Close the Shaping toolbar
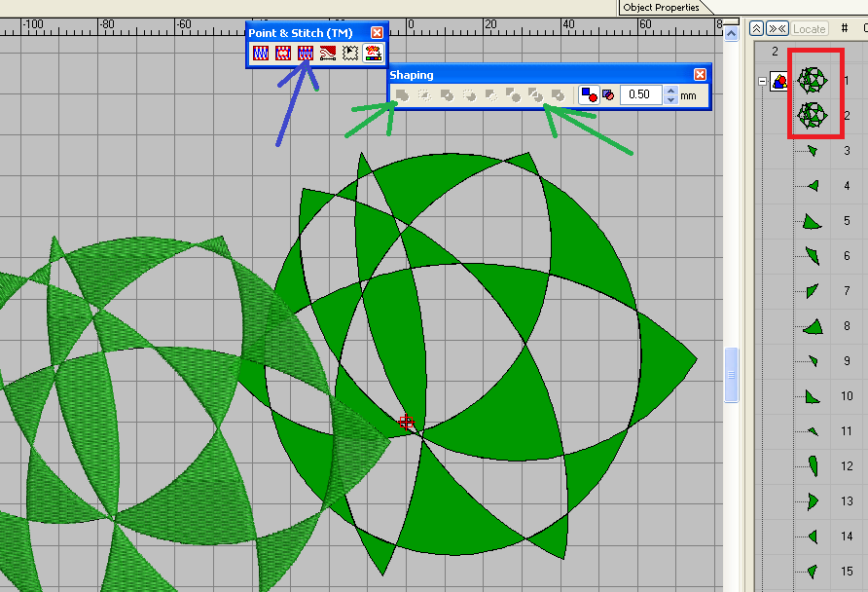The image size is (868, 592). 700,74
